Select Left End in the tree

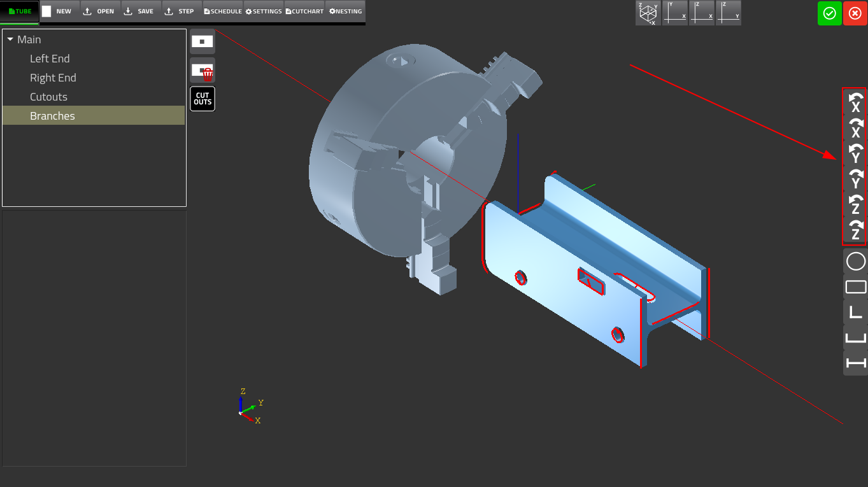[50, 58]
